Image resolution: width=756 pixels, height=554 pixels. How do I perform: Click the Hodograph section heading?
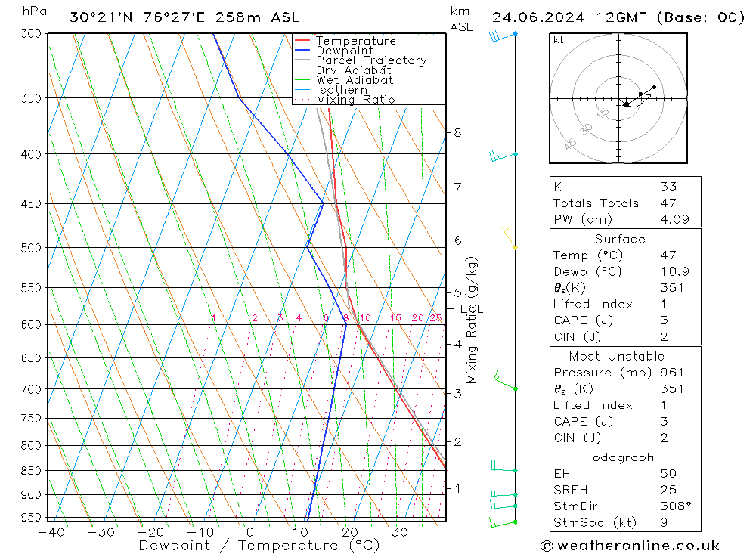tap(618, 457)
